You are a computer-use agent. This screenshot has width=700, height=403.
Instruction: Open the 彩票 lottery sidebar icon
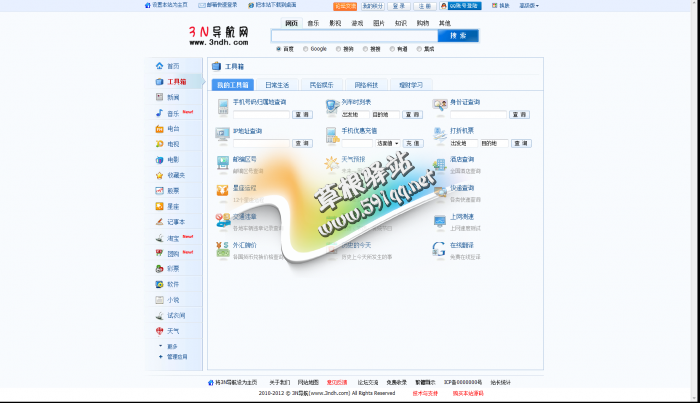[159, 269]
